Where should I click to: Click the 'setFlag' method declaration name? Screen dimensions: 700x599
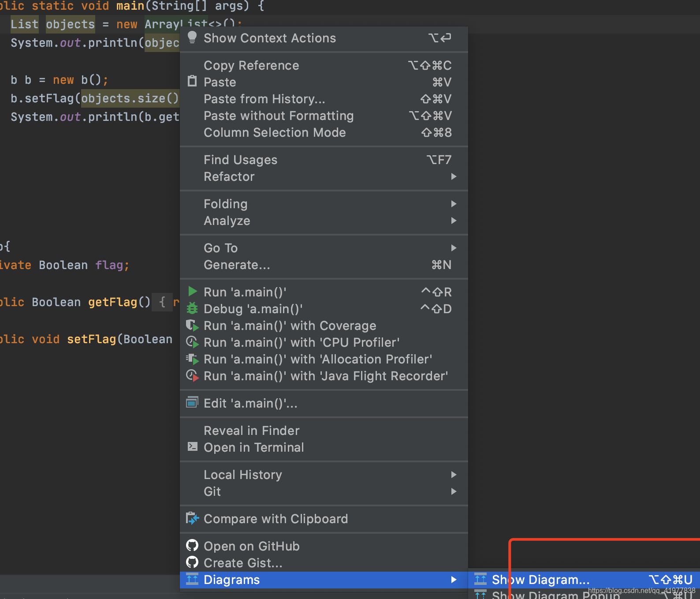(92, 339)
